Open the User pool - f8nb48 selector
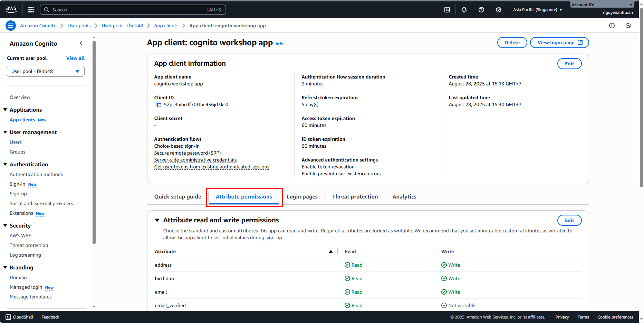 pos(46,71)
